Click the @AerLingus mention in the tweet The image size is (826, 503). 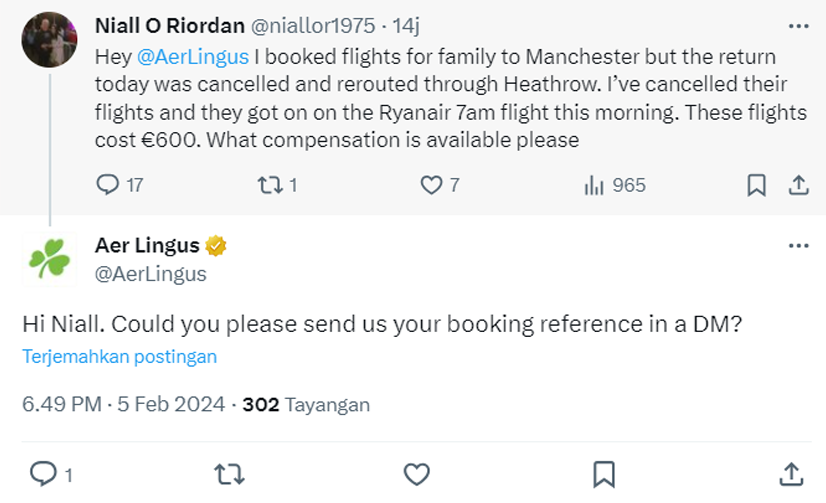pyautogui.click(x=190, y=58)
